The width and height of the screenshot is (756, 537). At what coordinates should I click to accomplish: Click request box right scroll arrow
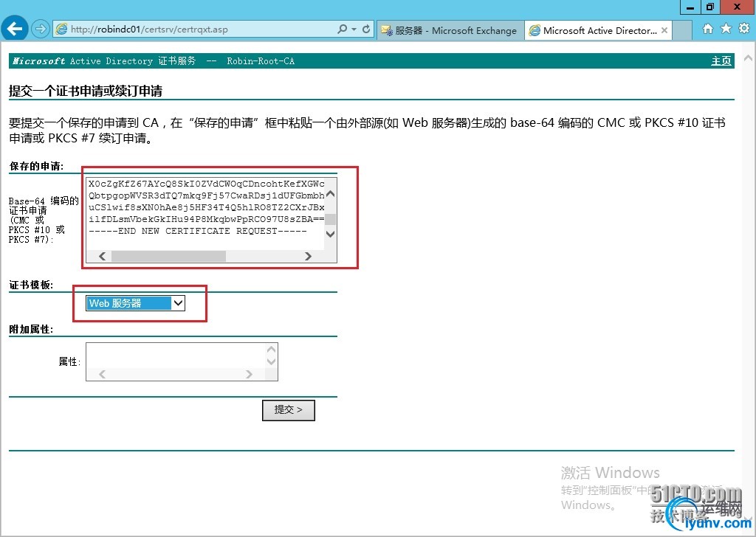(x=308, y=256)
